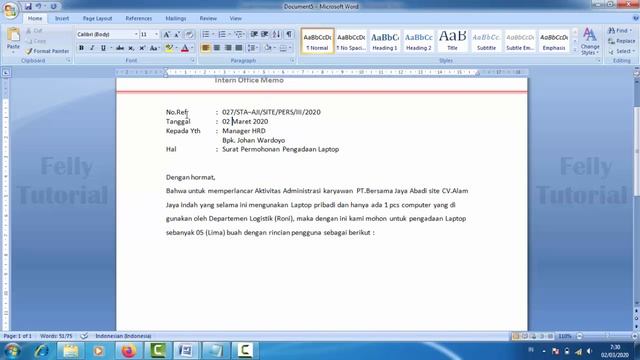
Task: Align text right
Action: [228, 48]
